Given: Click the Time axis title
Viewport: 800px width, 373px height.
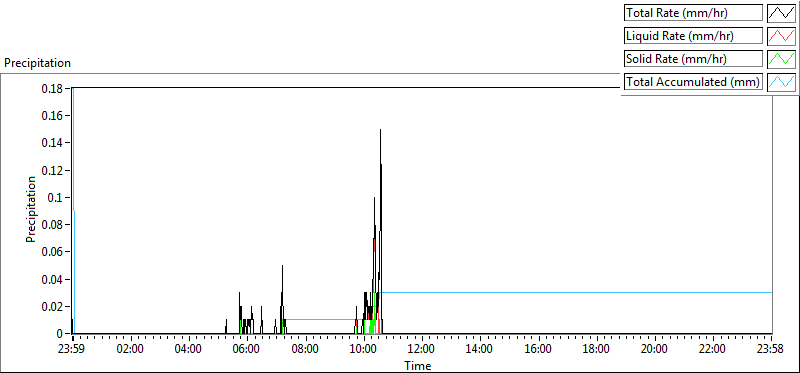Looking at the screenshot, I should point(418,365).
